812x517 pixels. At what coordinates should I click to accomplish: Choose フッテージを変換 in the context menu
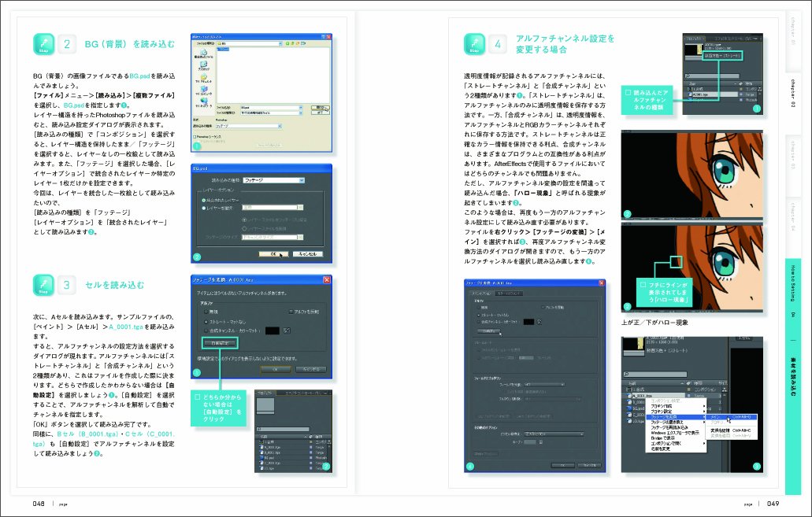(x=677, y=416)
